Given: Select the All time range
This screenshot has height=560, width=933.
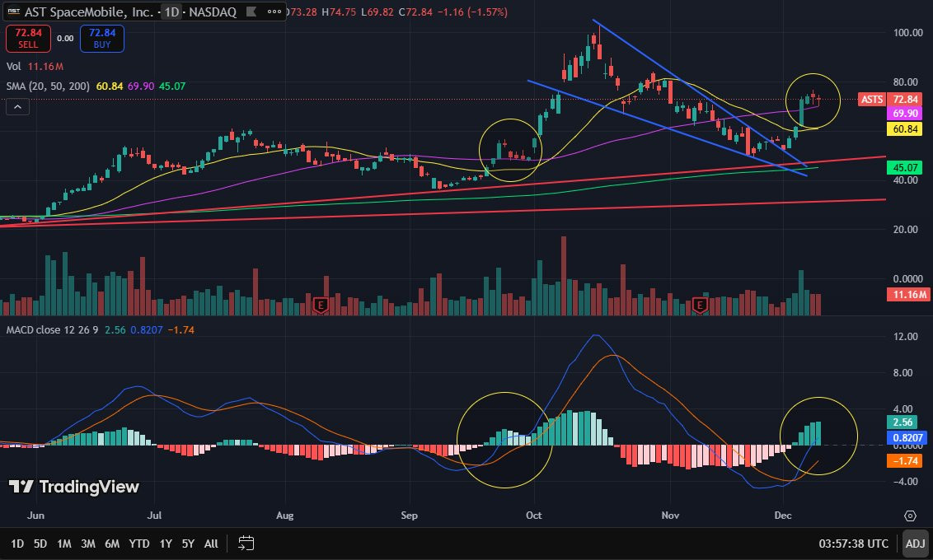Looking at the screenshot, I should point(211,544).
